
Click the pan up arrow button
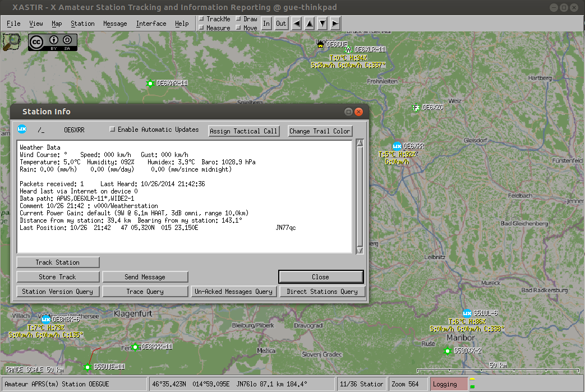(x=310, y=24)
